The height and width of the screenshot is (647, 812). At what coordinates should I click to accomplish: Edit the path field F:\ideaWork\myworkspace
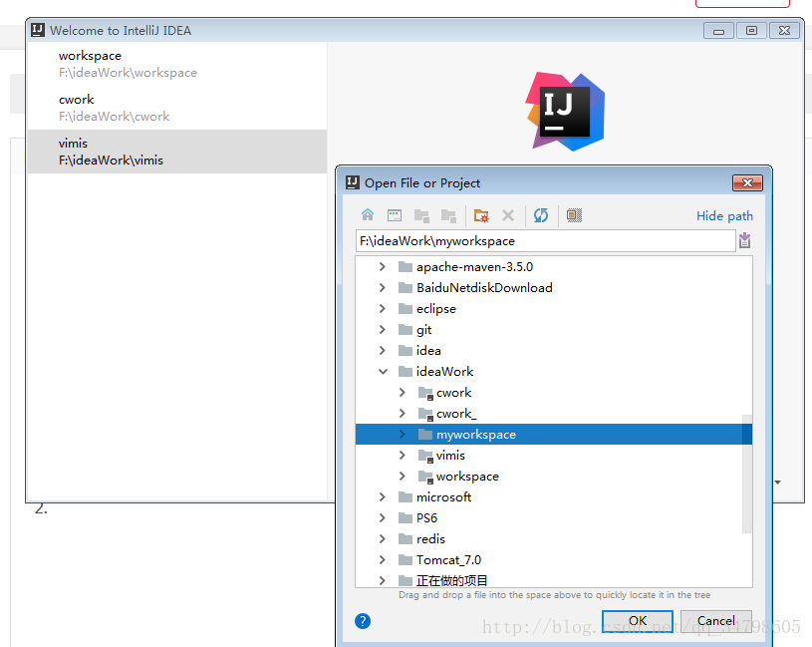click(545, 241)
